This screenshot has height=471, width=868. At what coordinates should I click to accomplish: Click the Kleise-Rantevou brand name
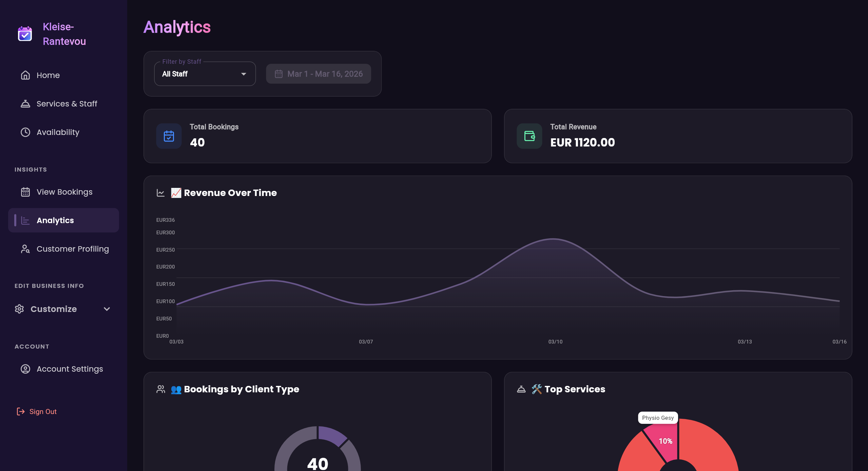pyautogui.click(x=64, y=34)
